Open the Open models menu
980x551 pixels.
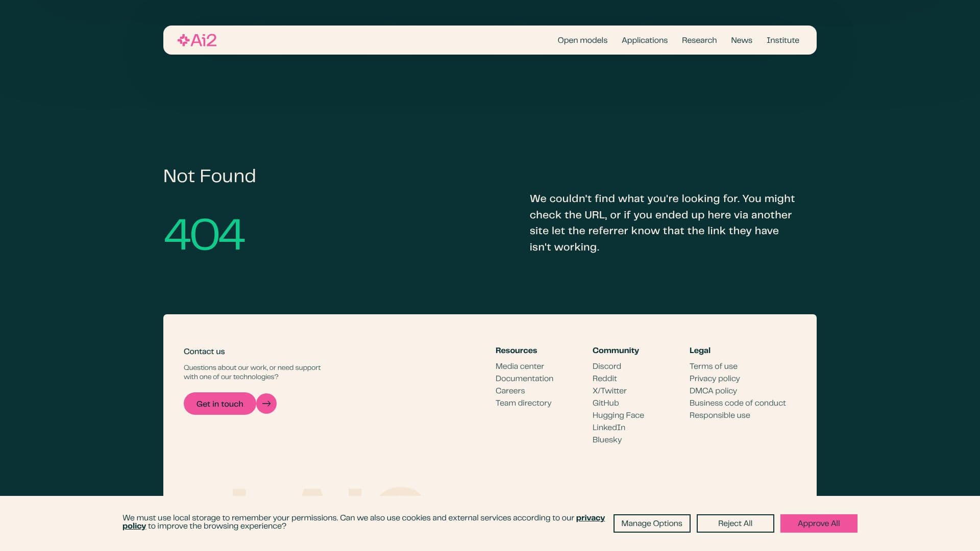[x=582, y=40]
